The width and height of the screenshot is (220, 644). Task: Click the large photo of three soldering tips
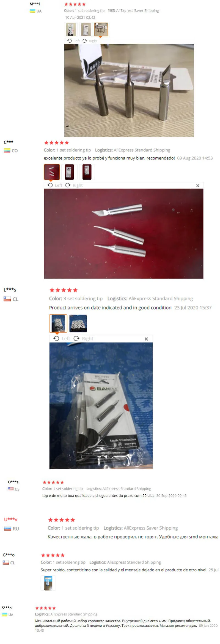[x=129, y=90]
